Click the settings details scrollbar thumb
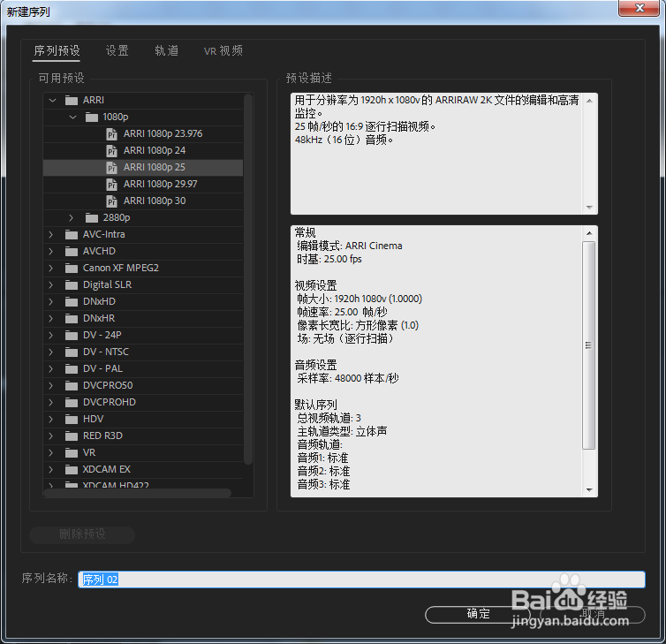 588,345
